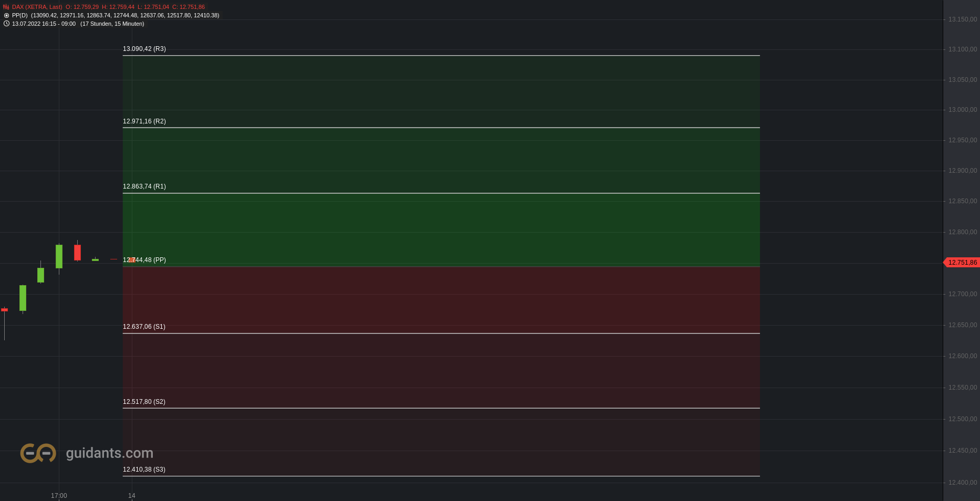980x501 pixels.
Task: Click the 13.000,00 price axis label
Action: [x=963, y=110]
